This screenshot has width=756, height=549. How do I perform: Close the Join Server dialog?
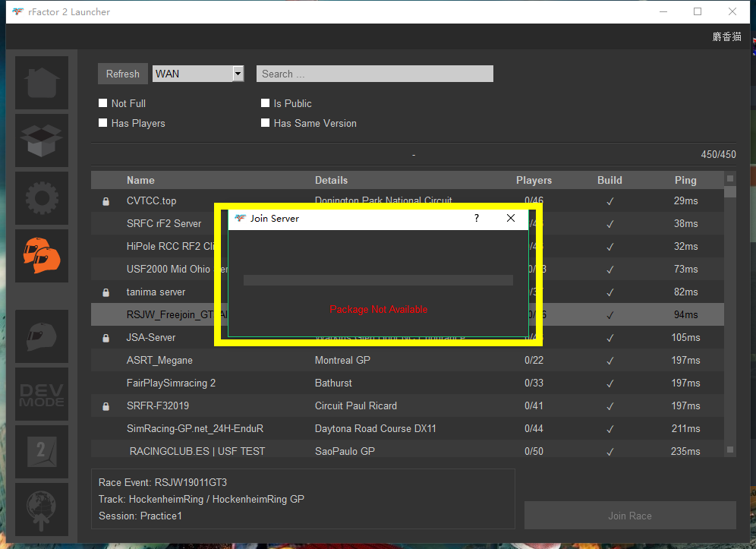tap(511, 218)
